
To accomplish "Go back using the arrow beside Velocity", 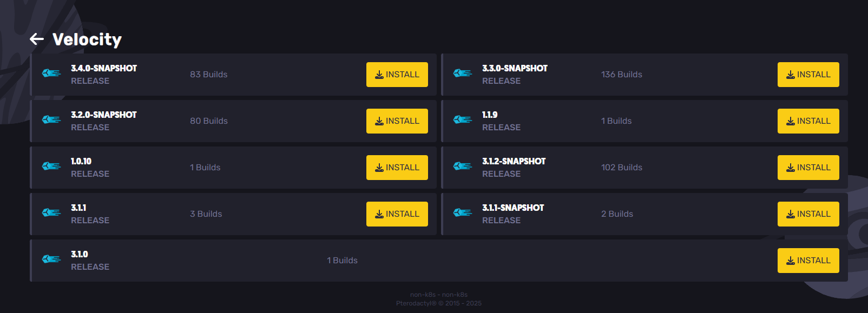I will click(x=37, y=39).
